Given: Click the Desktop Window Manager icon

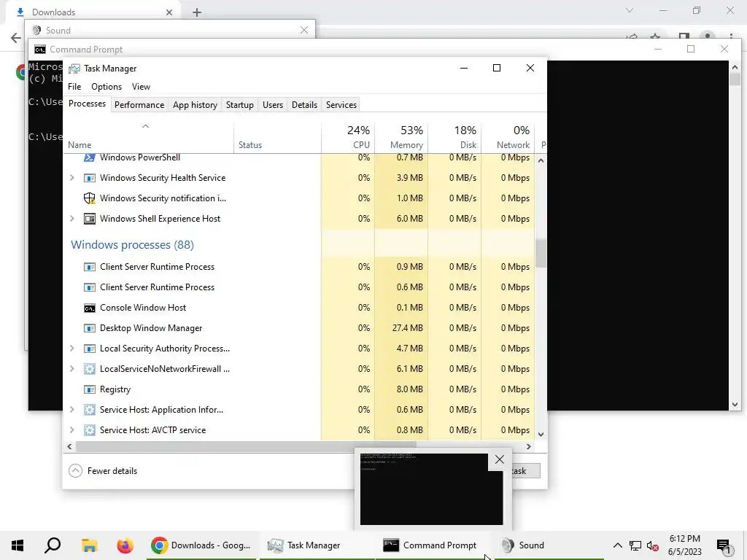Looking at the screenshot, I should pos(89,329).
